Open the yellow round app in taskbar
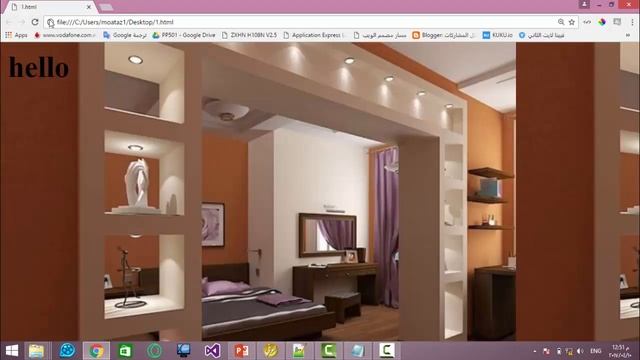Screen dimensions: 640x360 point(270,351)
